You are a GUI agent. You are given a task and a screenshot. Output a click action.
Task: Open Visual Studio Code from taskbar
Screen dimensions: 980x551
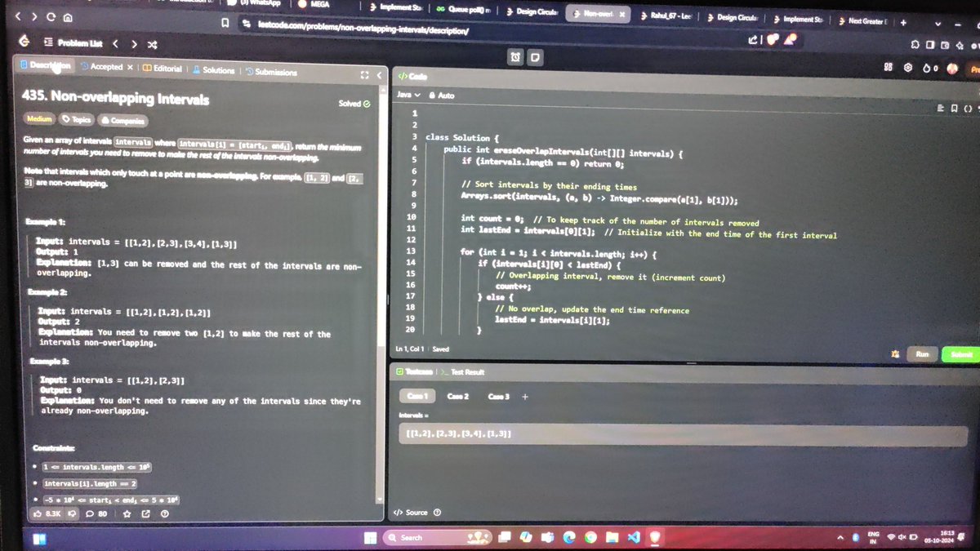coord(635,536)
